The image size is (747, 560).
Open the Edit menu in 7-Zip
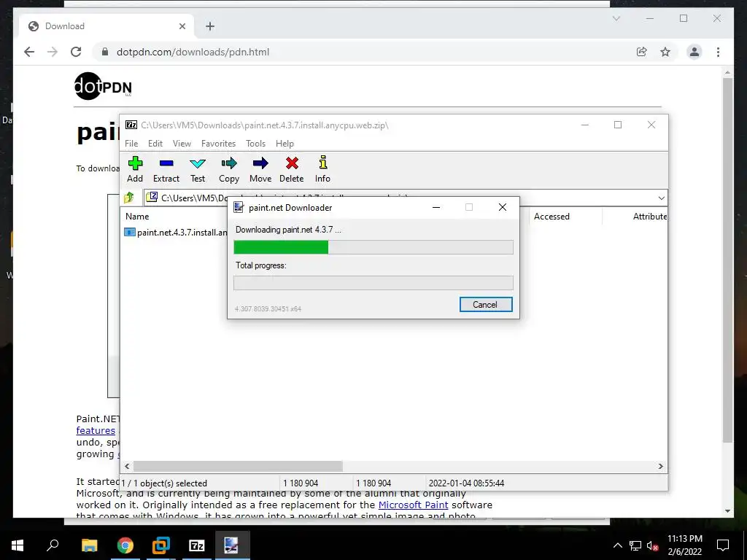155,144
